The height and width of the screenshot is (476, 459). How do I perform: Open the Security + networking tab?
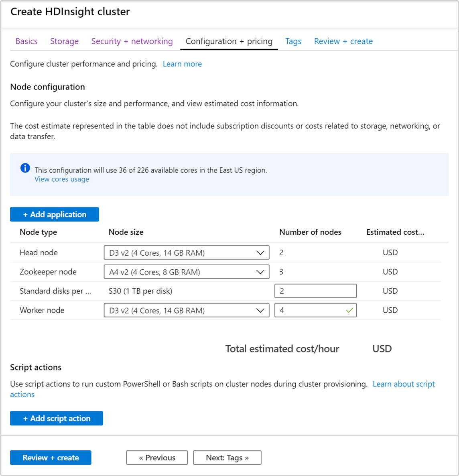pos(132,41)
